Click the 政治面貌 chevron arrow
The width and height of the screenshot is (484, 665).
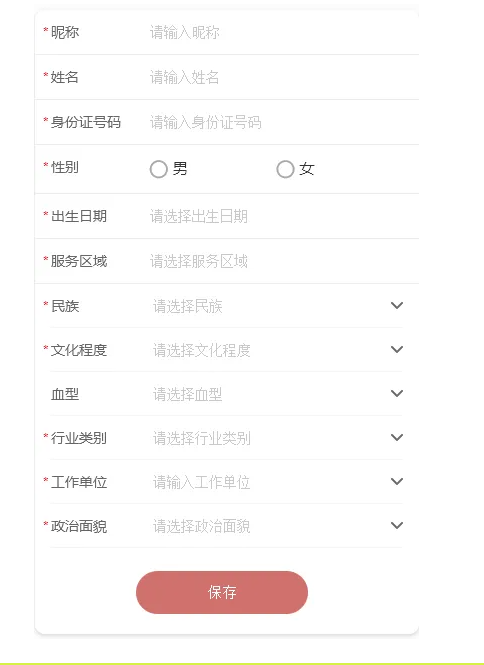(397, 525)
